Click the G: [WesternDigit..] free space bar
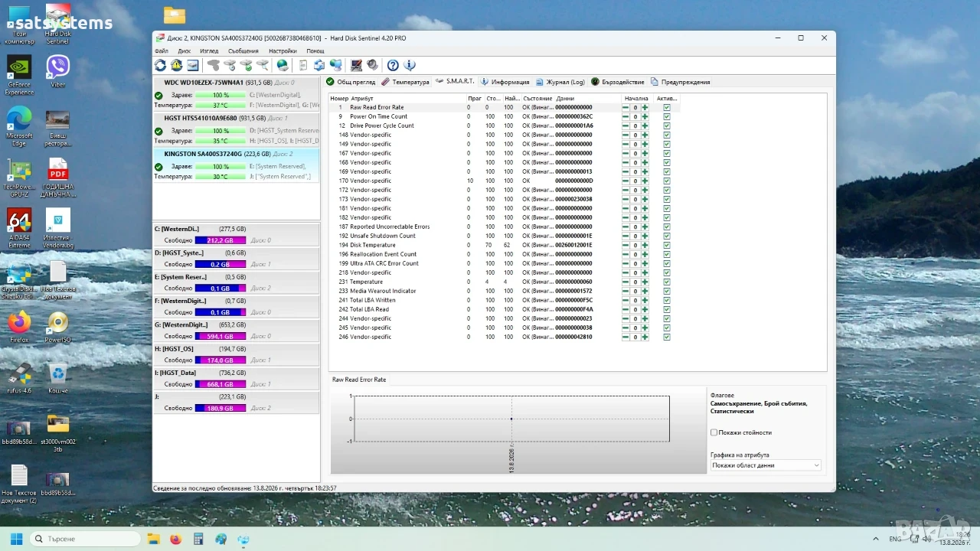Image resolution: width=980 pixels, height=551 pixels. (x=220, y=336)
